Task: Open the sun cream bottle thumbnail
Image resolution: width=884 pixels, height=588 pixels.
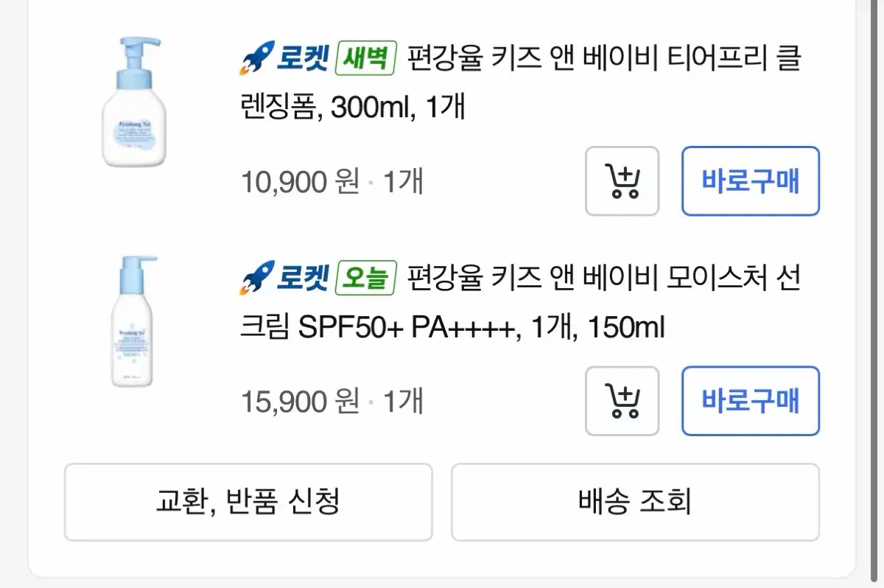Action: 133,321
